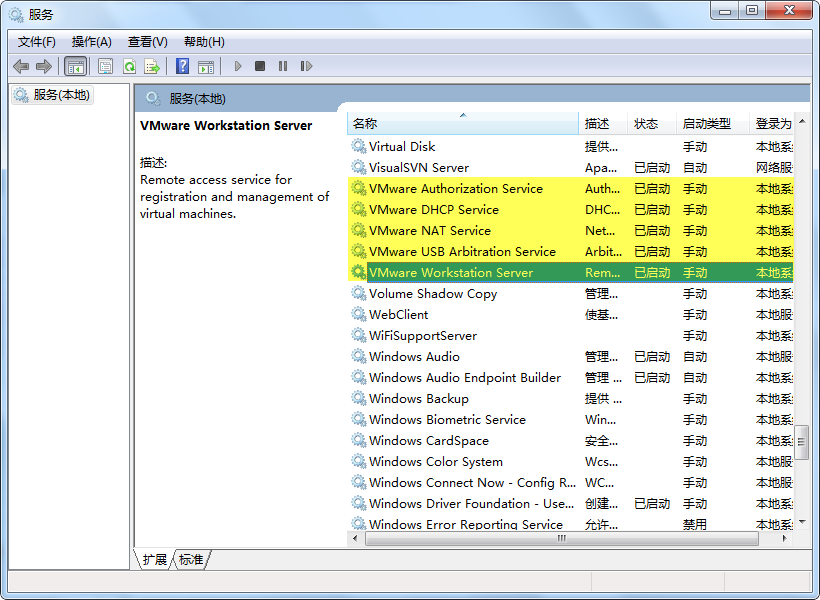Click gear icon of WiFiSupportServer row

[x=358, y=335]
